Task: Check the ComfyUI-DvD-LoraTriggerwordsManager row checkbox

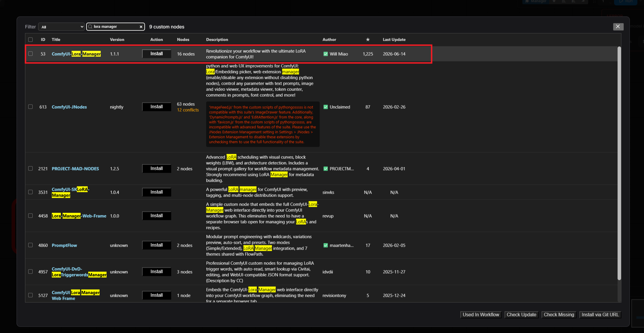Action: point(31,272)
